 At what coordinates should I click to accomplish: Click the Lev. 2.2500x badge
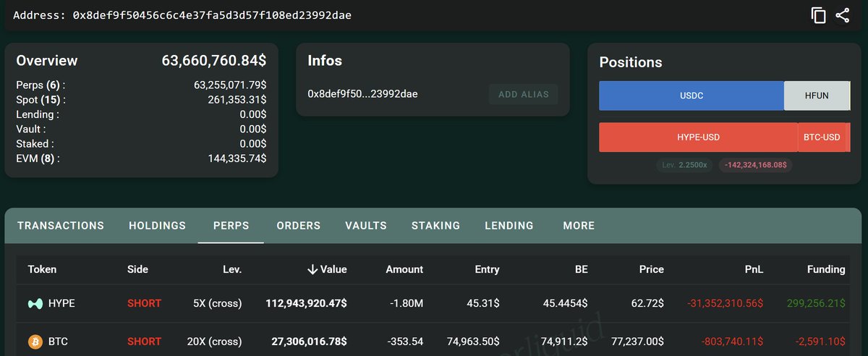pos(685,165)
